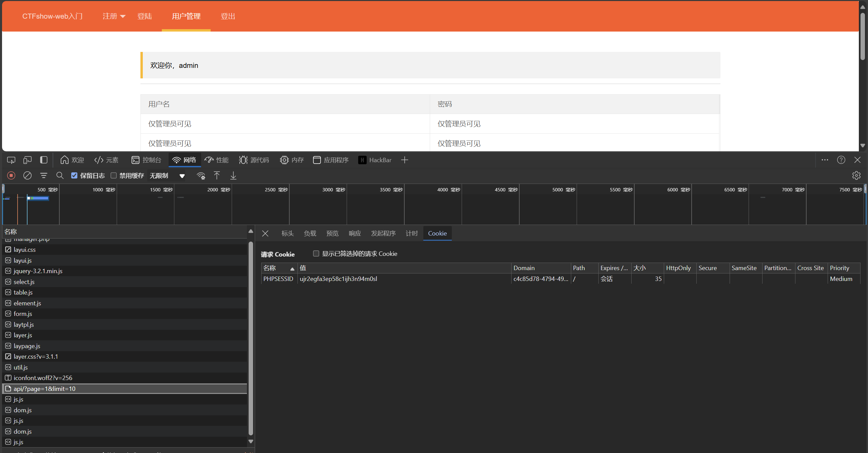Click the 登陆 navigation link
The image size is (868, 453).
144,16
